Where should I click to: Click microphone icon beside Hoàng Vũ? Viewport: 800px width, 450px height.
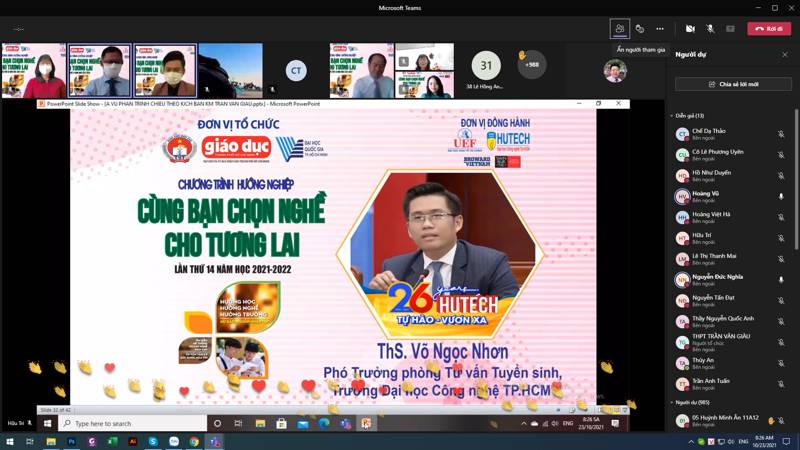pos(781,196)
